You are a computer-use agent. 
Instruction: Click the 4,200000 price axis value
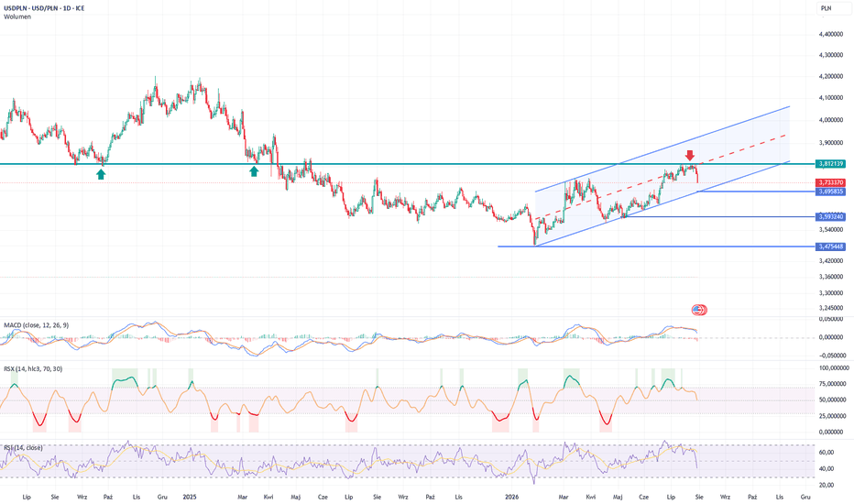(x=831, y=76)
